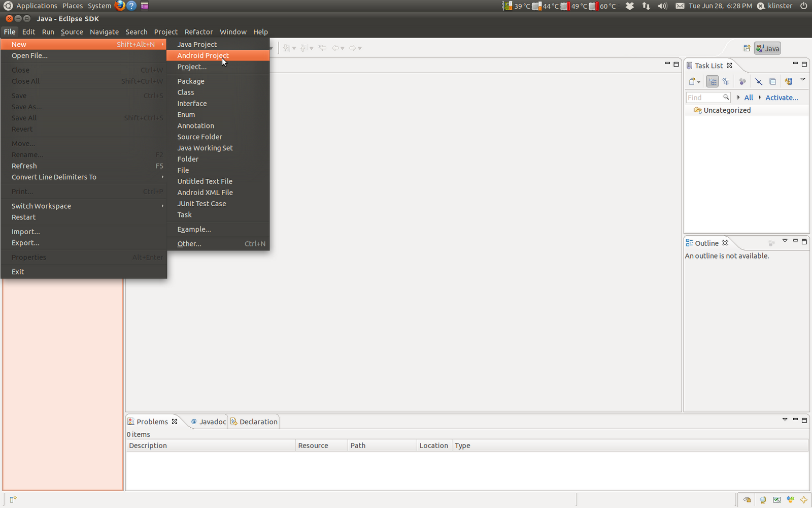Maximize the editor area
812x508 pixels.
click(676, 64)
